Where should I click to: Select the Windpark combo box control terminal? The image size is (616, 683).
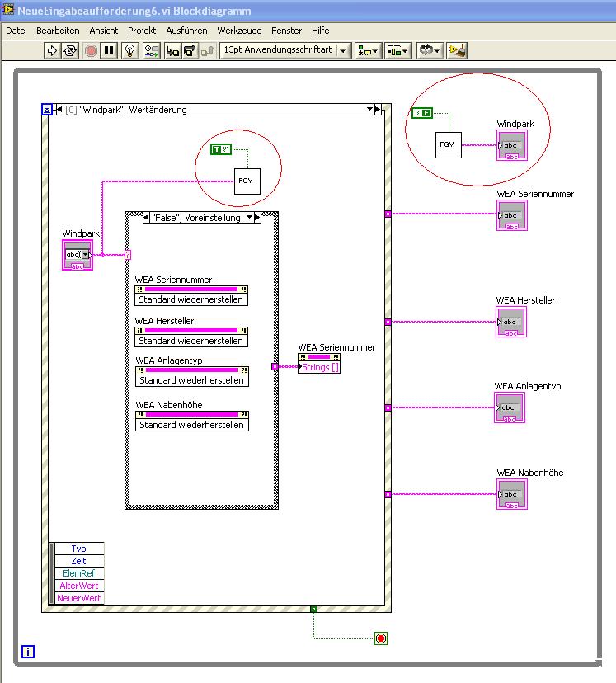click(78, 255)
